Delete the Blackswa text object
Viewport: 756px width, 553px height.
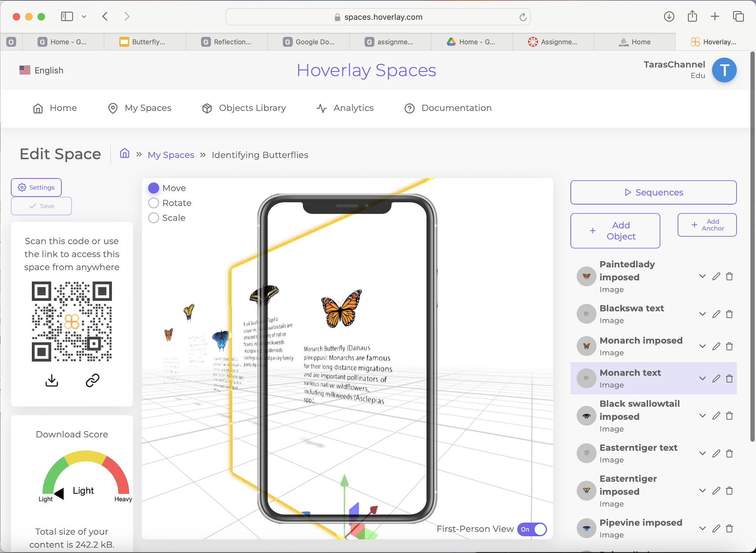coord(730,314)
